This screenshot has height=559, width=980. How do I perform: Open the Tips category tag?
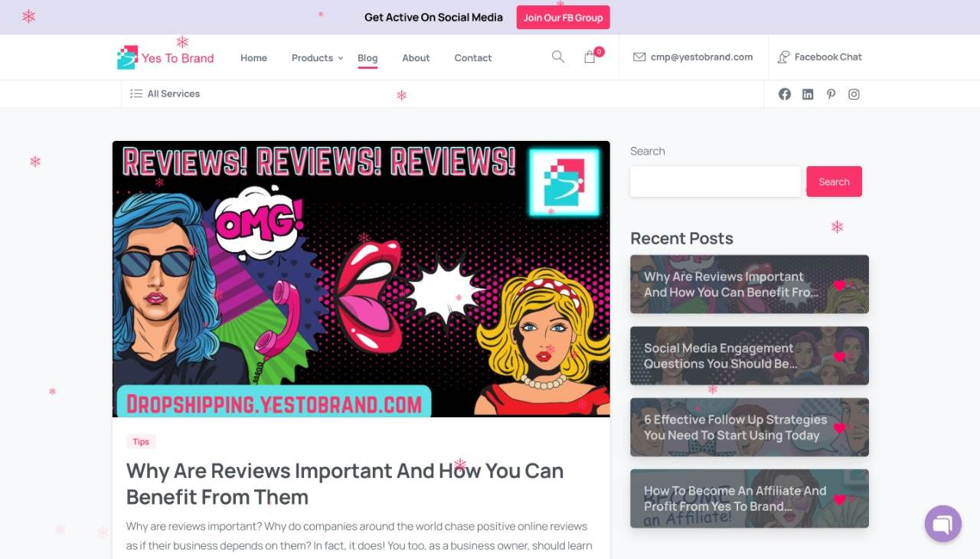coord(141,441)
